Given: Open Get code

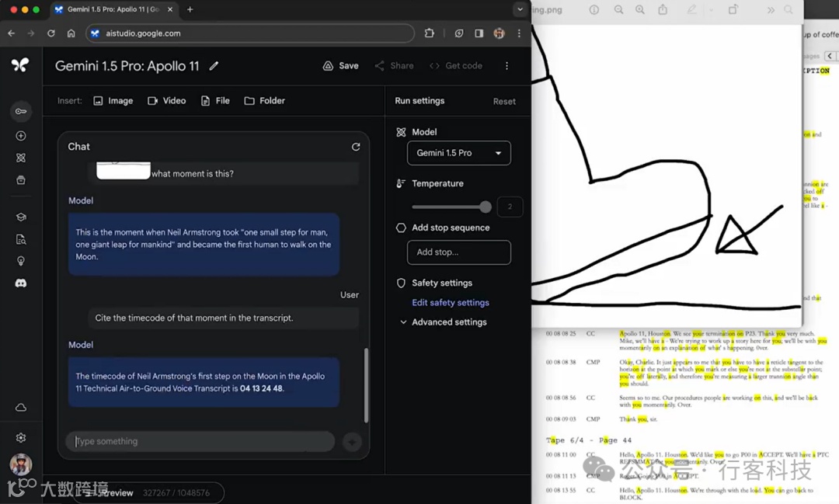Looking at the screenshot, I should tap(456, 66).
